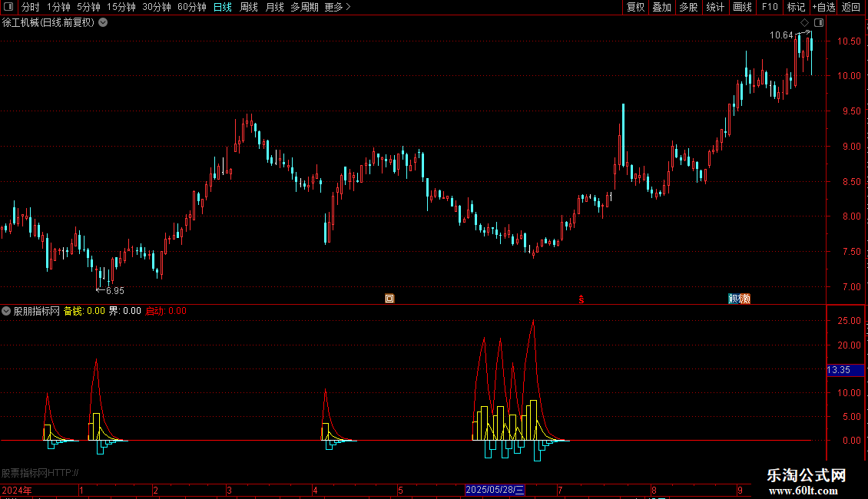The image size is (868, 499).
Task: Click the 13.35 indicator value box
Action: click(845, 370)
